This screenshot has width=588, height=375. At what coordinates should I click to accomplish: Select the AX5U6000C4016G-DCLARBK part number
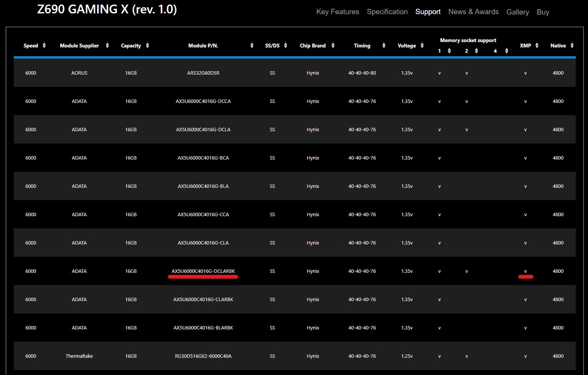coord(203,271)
